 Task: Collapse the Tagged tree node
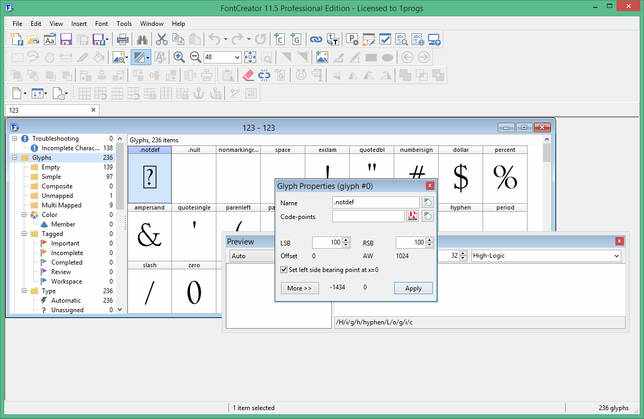(x=24, y=234)
